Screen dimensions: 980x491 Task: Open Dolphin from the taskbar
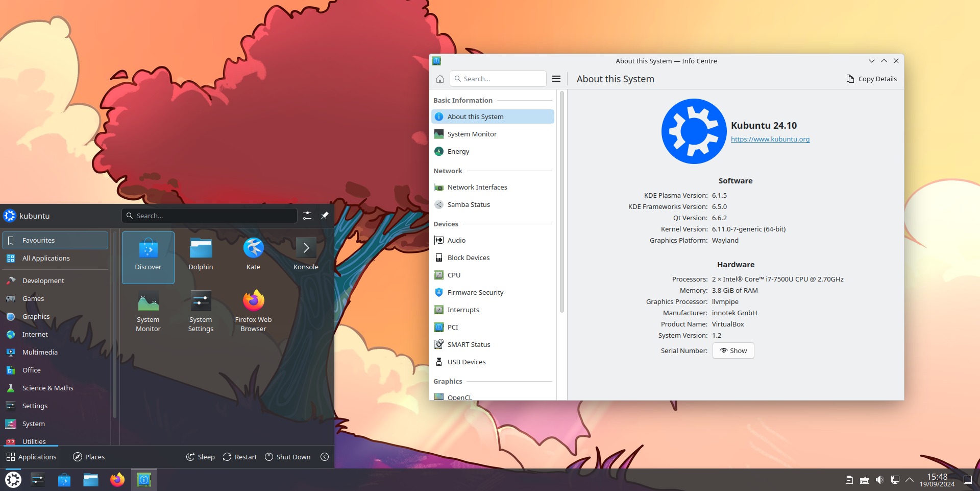tap(91, 480)
